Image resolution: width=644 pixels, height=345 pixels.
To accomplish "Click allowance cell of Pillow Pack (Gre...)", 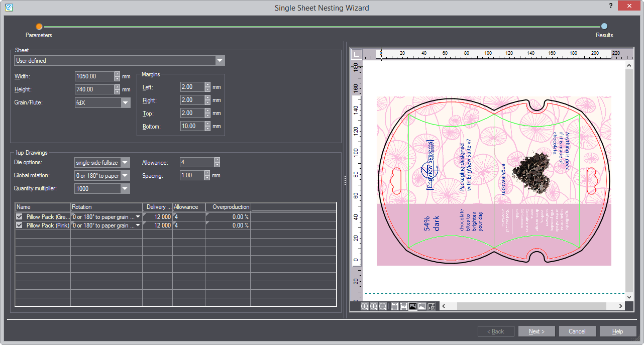I will pos(189,217).
